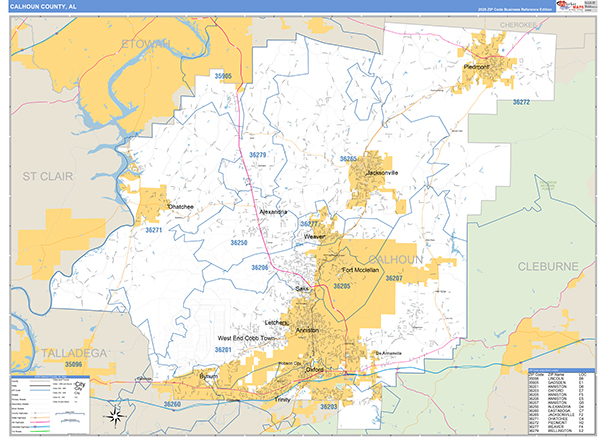This screenshot has width=600, height=437.
Task: Select the CHEROKEE county label
Action: pos(518,25)
